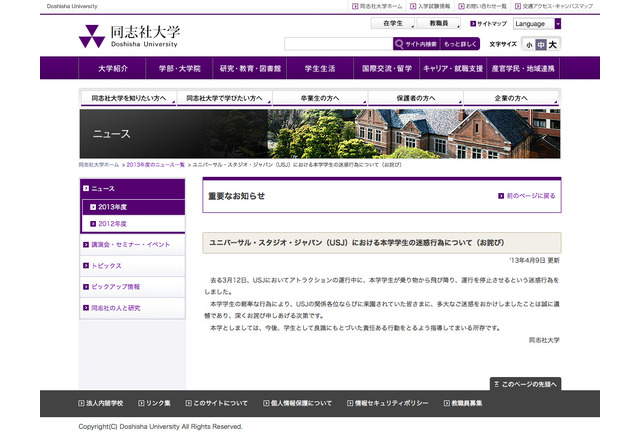Set text size to small (小)
Screen dimensions: 640x437
(x=529, y=45)
